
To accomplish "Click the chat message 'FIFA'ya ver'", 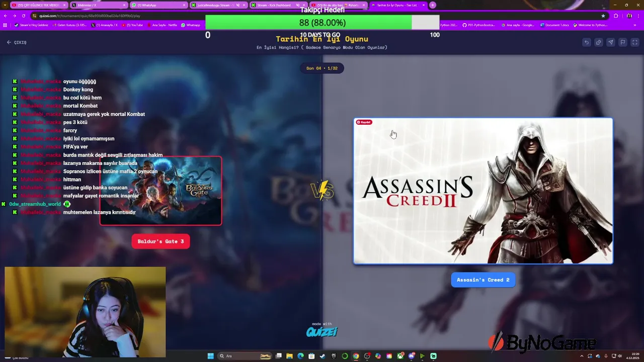I will coord(75,147).
